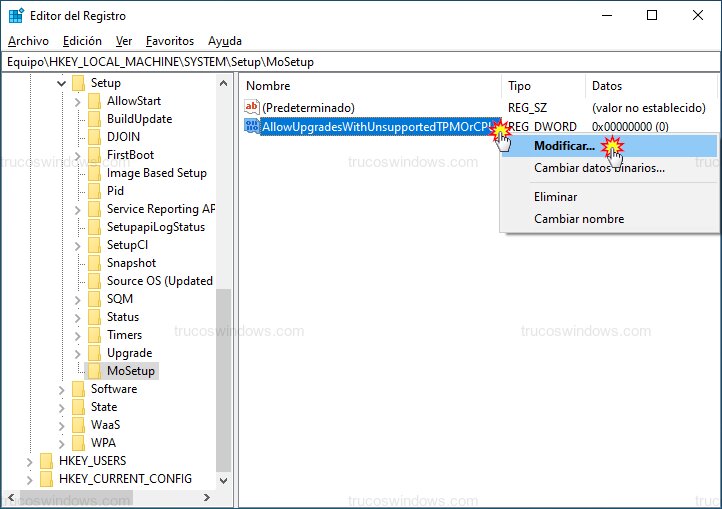This screenshot has width=722, height=509.
Task: Click the HKEY_CURRENT_CONFIG folder icon
Action: 47,479
